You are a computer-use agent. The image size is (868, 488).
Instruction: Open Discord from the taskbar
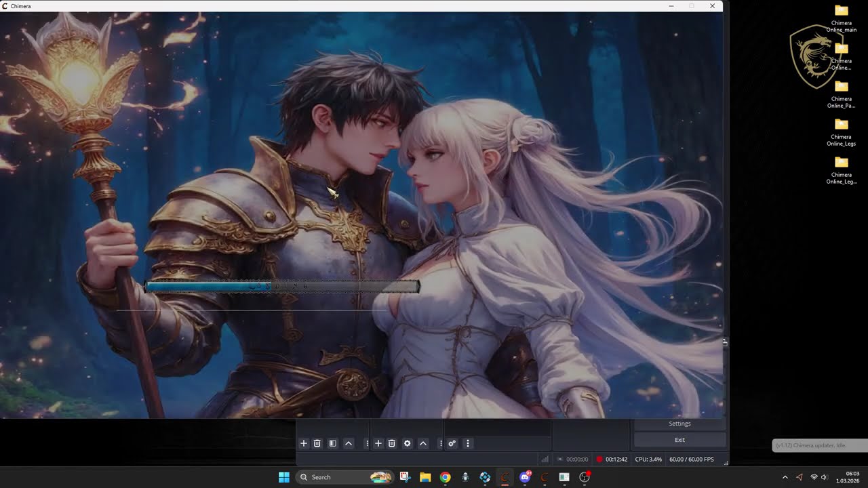[x=525, y=477]
